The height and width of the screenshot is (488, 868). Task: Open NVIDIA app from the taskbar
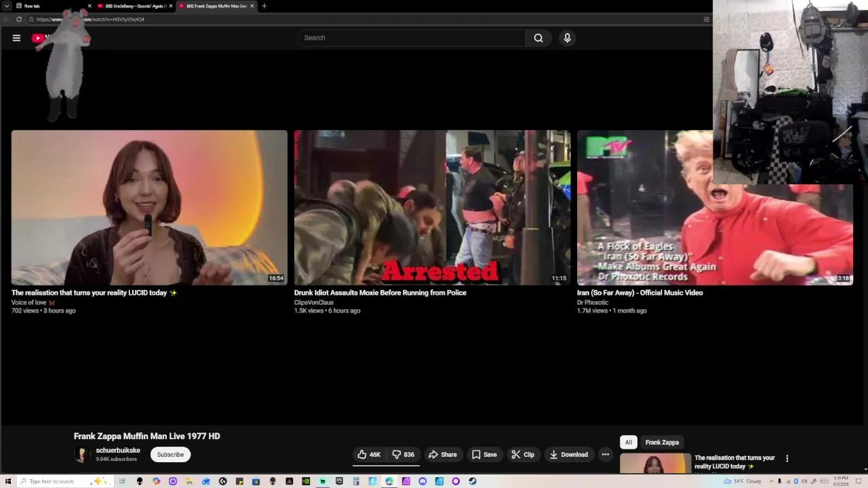click(x=306, y=481)
